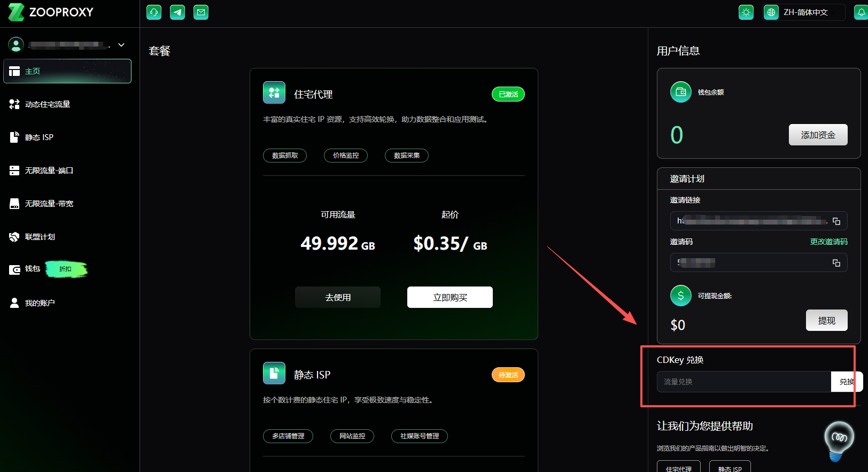This screenshot has width=868, height=472.
Task: Click the 住宅代理 guide button under 让我们为您提供帮助
Action: pyautogui.click(x=679, y=467)
